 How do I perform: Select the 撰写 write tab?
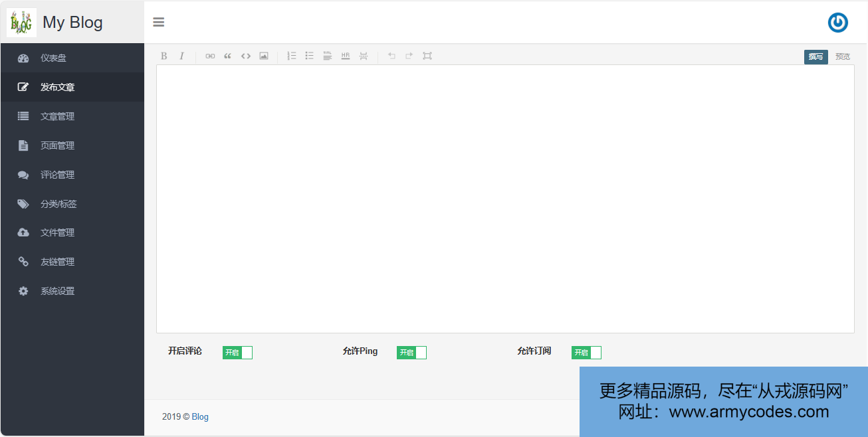point(815,57)
